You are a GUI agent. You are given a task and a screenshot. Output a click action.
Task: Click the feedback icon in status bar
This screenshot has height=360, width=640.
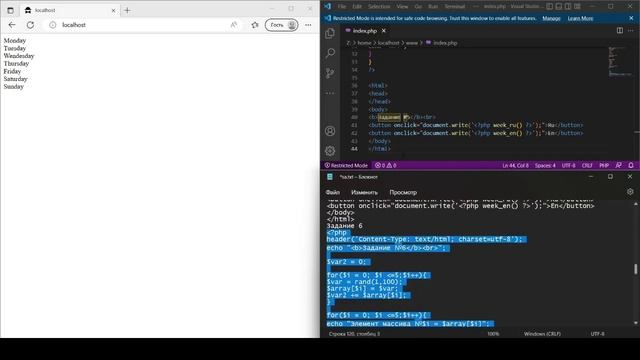(618, 165)
